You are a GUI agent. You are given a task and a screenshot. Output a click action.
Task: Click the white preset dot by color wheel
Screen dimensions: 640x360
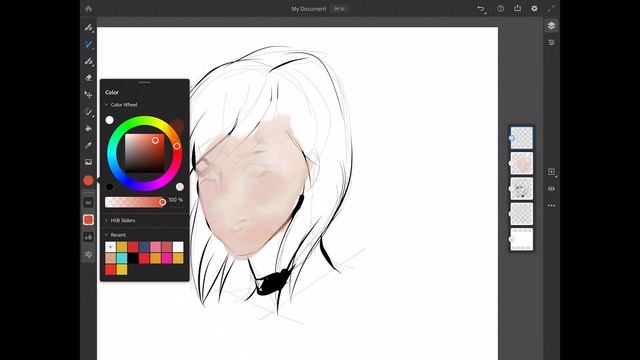pos(109,120)
